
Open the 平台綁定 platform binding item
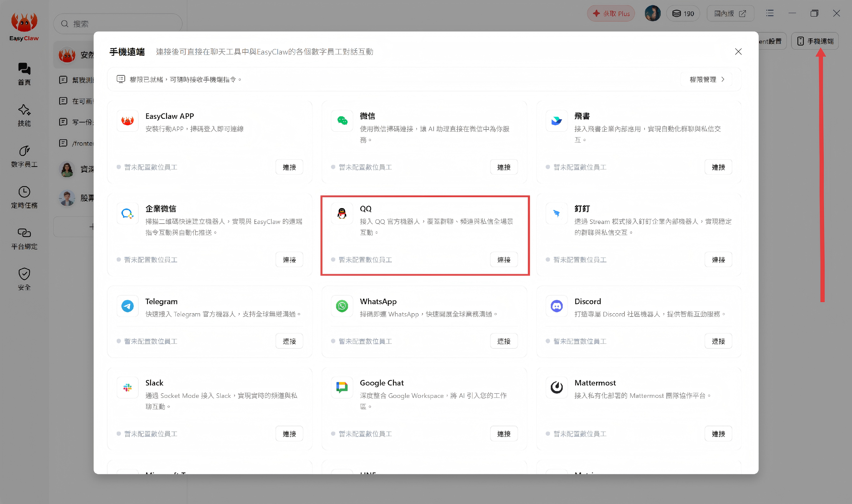(24, 238)
